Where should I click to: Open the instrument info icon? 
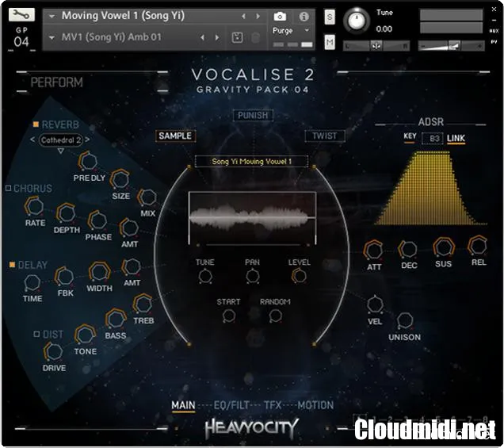coord(303,16)
